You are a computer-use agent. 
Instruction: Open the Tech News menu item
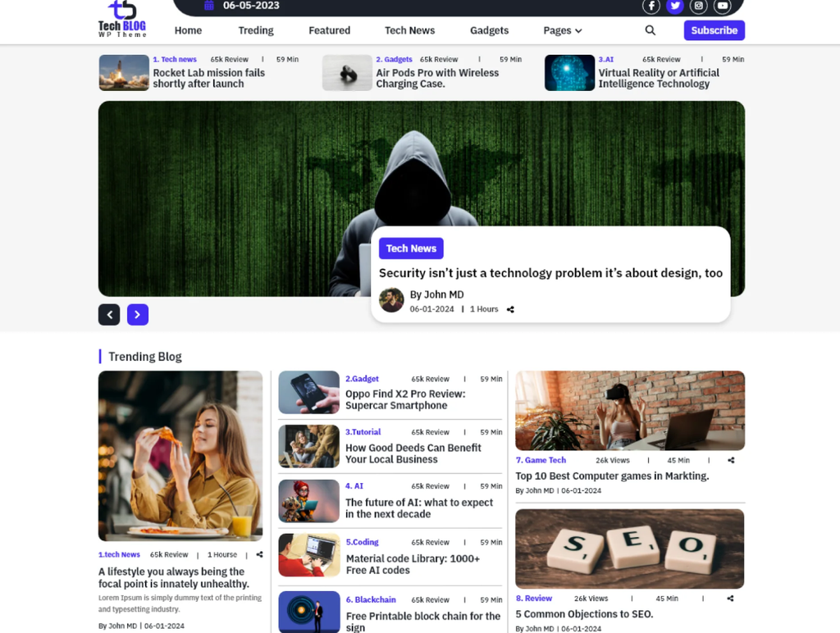410,30
